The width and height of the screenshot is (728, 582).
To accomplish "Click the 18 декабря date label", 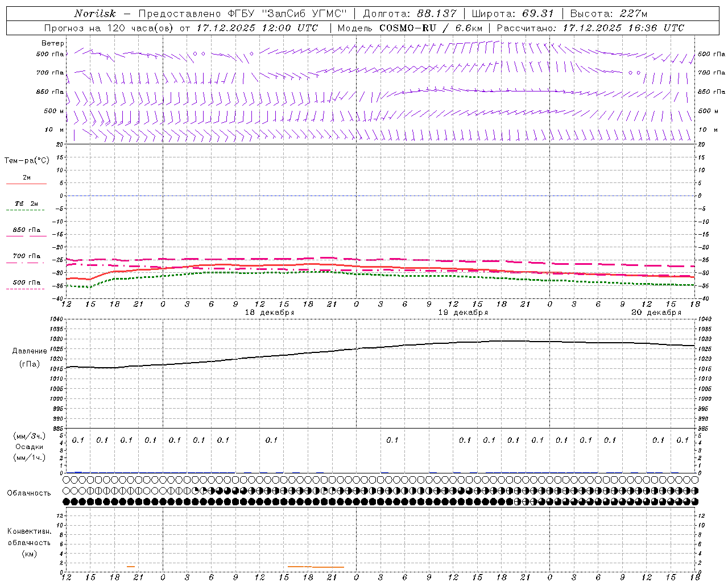I will [270, 313].
